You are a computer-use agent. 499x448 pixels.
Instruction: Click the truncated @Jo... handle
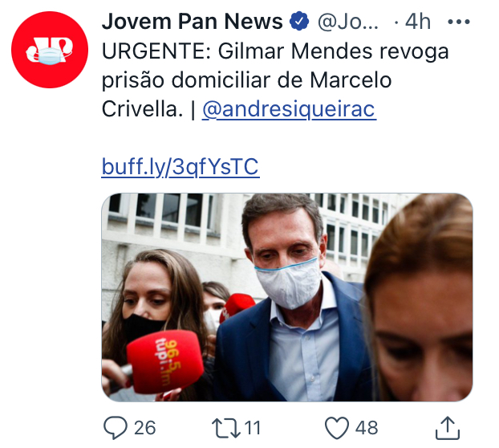pos(348,22)
